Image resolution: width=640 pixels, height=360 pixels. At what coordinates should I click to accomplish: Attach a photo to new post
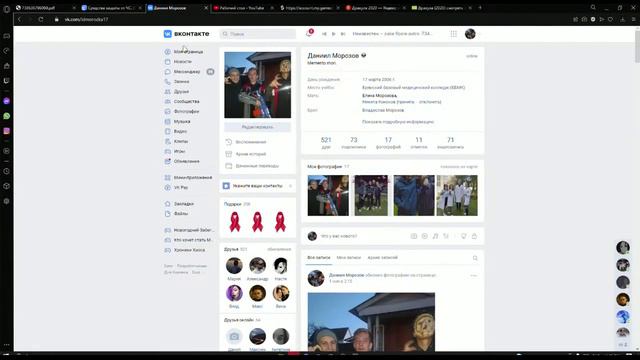414,236
